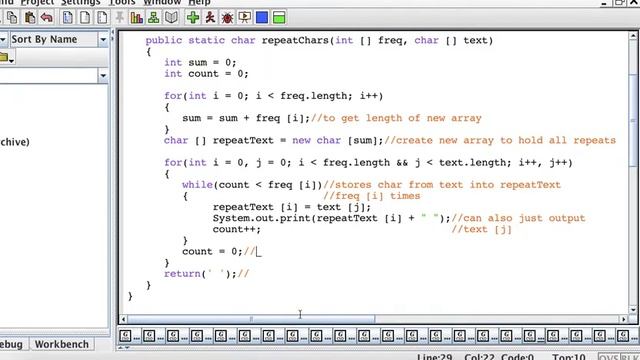Click the 'Line:29' status bar entry
640x360 pixels.
pyautogui.click(x=435, y=357)
